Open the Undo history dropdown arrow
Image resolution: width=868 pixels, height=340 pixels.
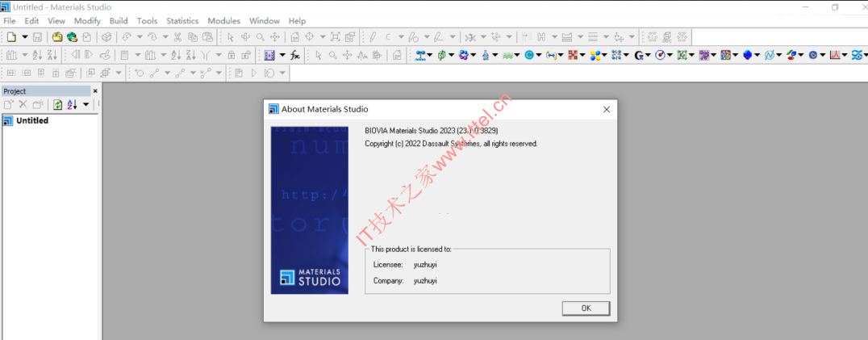point(140,37)
